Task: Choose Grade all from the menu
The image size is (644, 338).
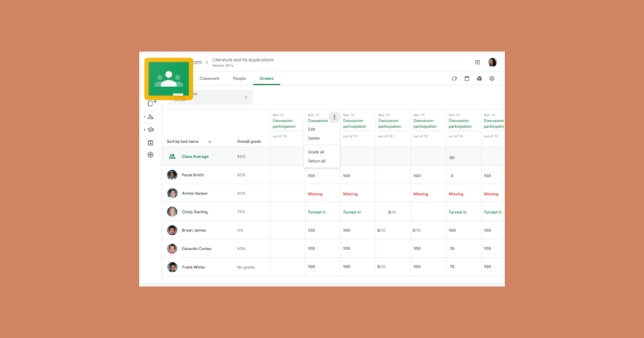Action: tap(316, 151)
